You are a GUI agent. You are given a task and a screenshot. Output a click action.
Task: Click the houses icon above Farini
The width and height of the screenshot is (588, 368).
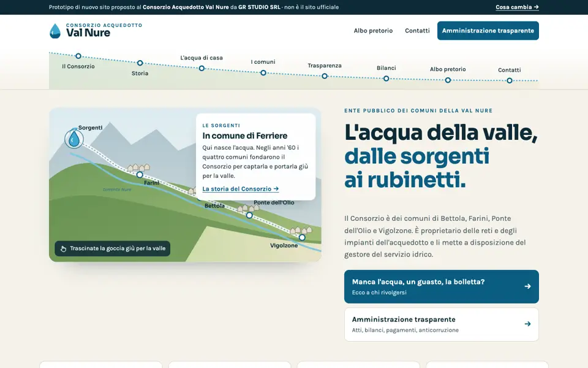[x=138, y=167]
